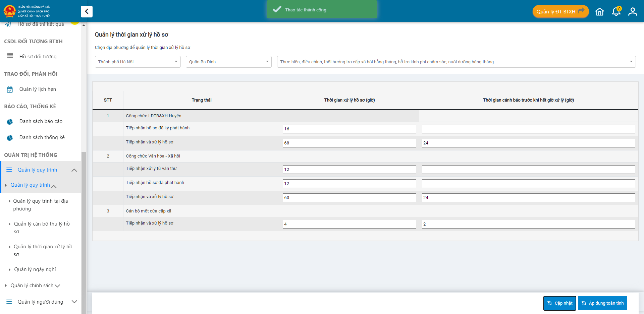This screenshot has height=314, width=644.
Task: Click the Quản lý ĐT BTXH button
Action: click(560, 12)
